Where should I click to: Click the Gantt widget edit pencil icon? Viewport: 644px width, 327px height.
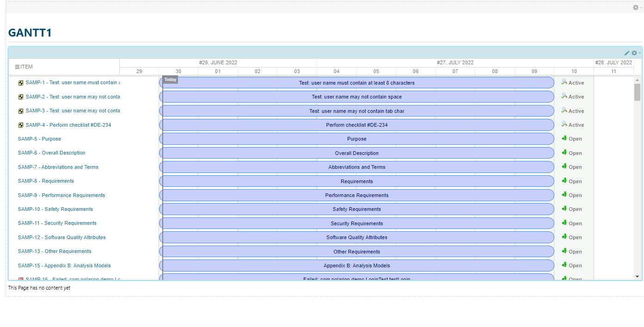tap(627, 53)
